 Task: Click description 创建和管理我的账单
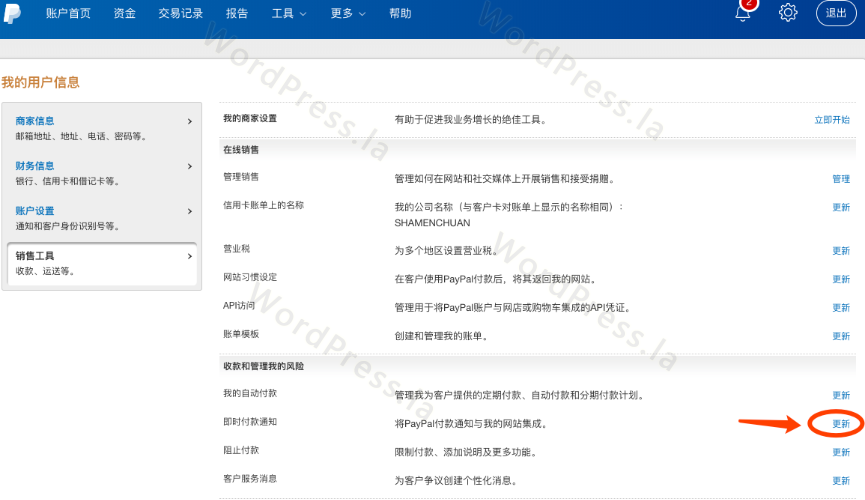pos(441,336)
